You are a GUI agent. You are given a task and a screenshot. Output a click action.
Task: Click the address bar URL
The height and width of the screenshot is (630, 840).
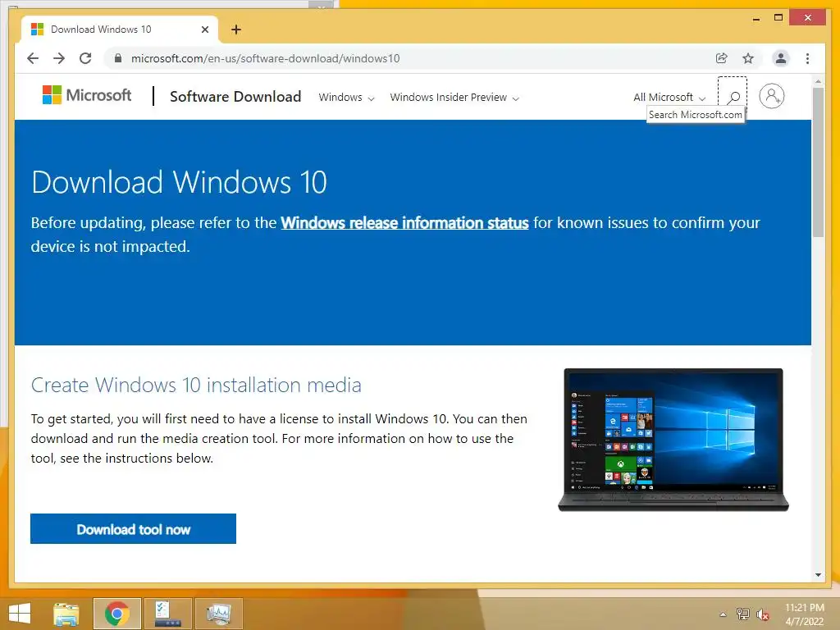(265, 58)
